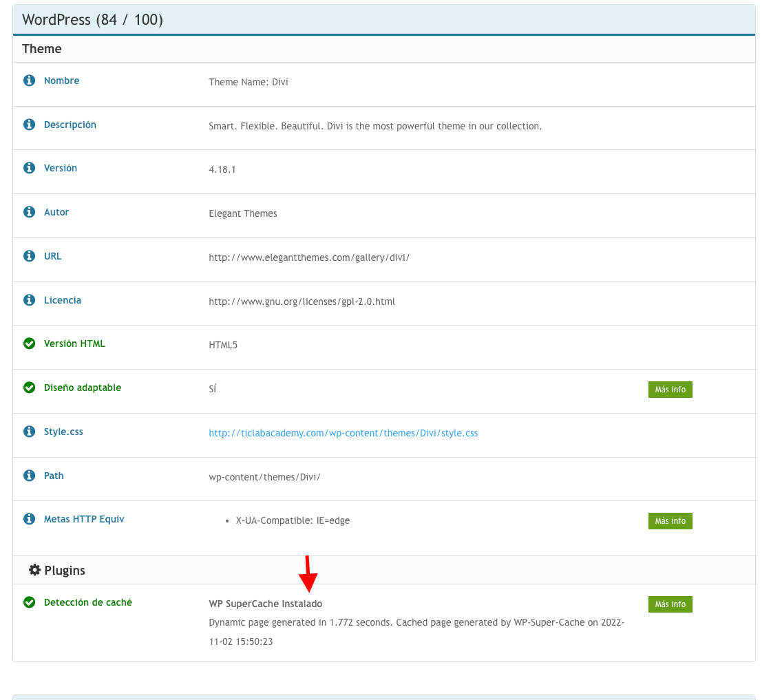This screenshot has width=771, height=700.
Task: Click the info icon beside URL
Action: [x=30, y=255]
